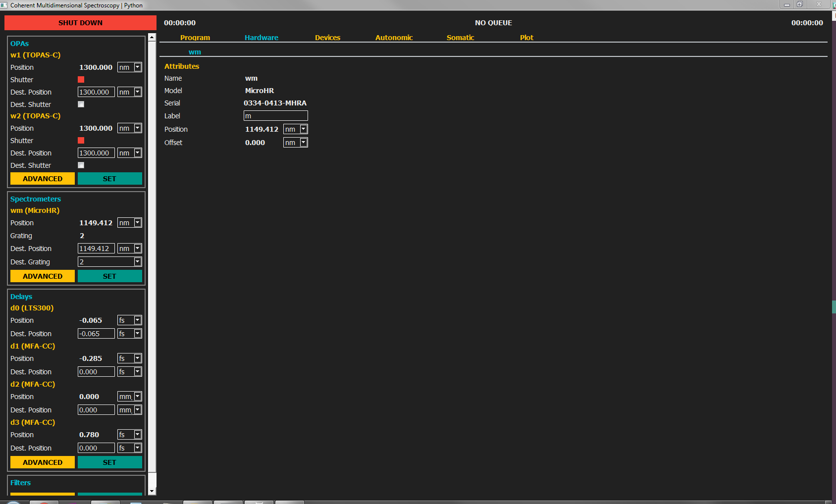
Task: Go to the Plot tab
Action: pos(526,38)
